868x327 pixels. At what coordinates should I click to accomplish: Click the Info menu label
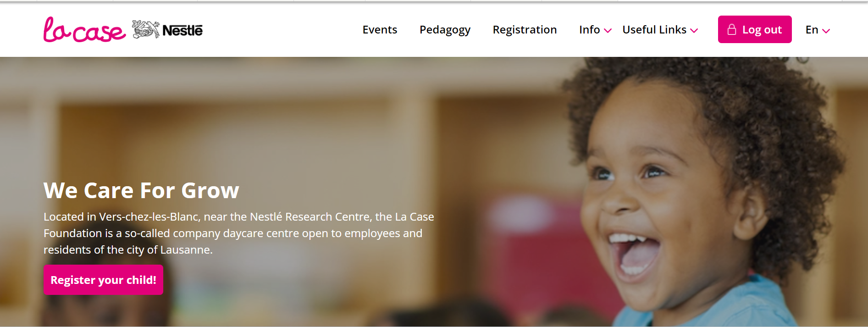pos(589,30)
